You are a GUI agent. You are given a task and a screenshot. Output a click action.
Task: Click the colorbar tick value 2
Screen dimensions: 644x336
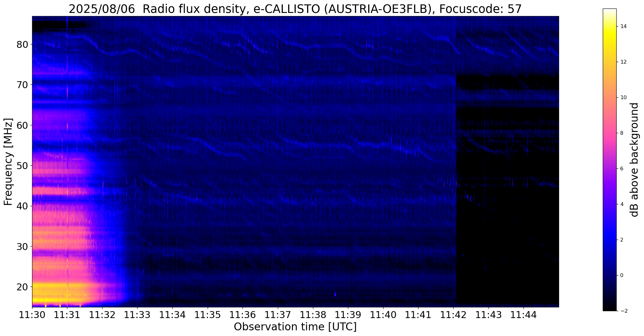click(x=621, y=240)
